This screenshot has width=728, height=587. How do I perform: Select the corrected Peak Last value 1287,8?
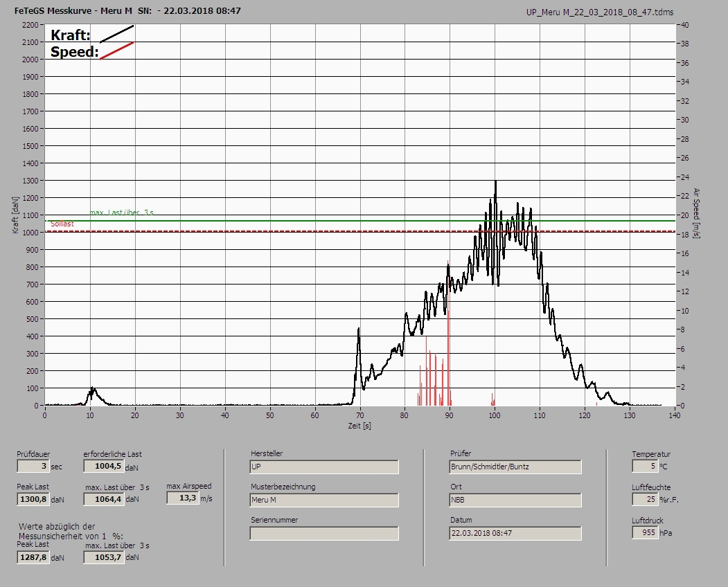pos(33,557)
